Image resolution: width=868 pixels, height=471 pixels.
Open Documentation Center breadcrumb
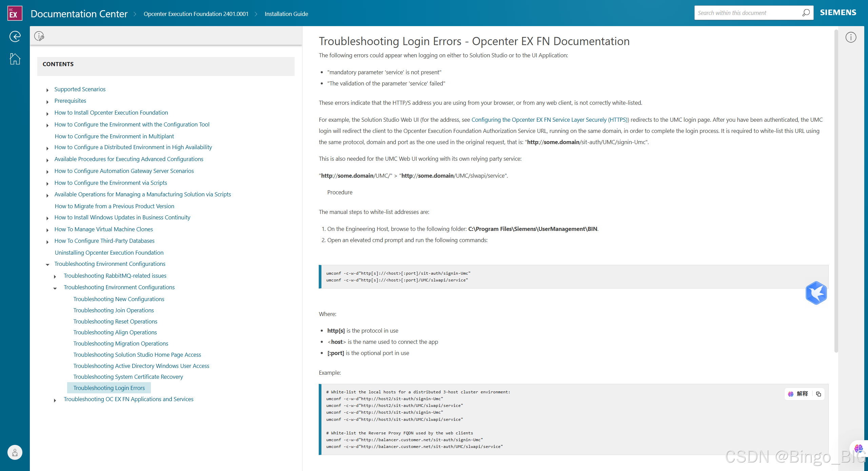click(x=79, y=14)
